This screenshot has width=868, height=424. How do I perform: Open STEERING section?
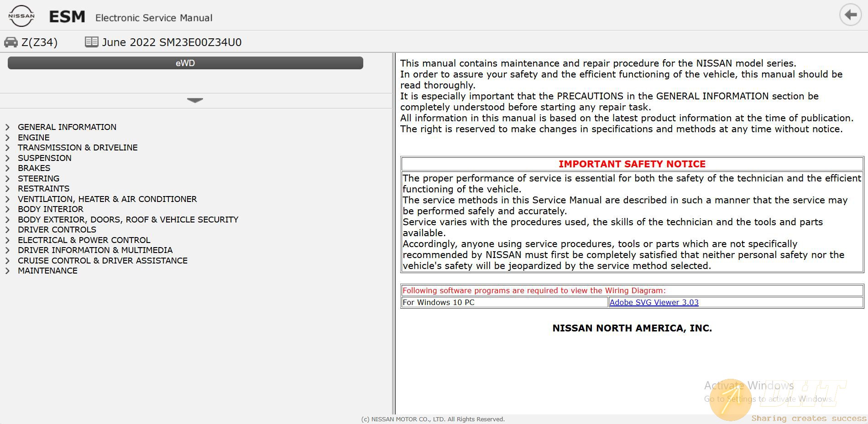39,179
